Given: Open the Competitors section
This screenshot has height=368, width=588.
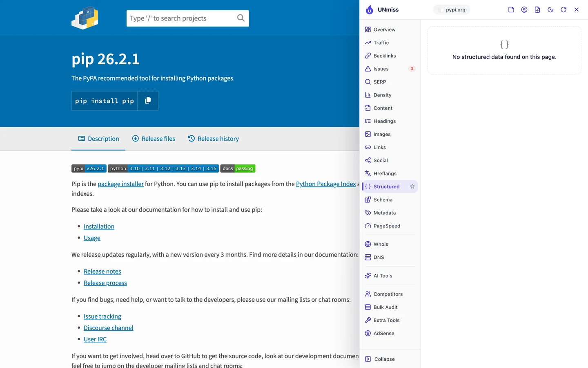Looking at the screenshot, I should click(x=390, y=294).
